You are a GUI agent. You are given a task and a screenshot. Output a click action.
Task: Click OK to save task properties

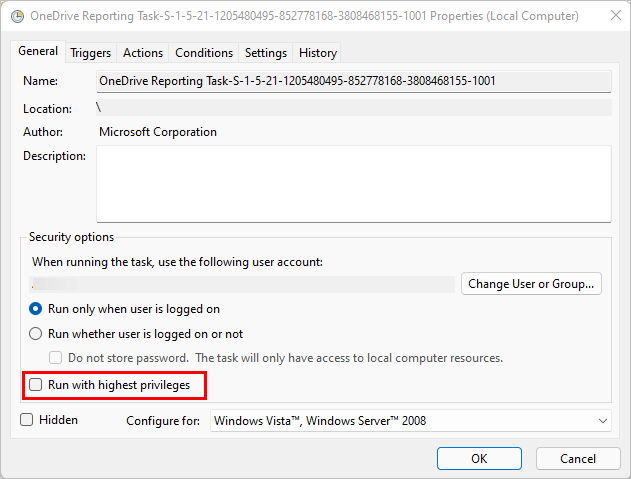(x=479, y=458)
